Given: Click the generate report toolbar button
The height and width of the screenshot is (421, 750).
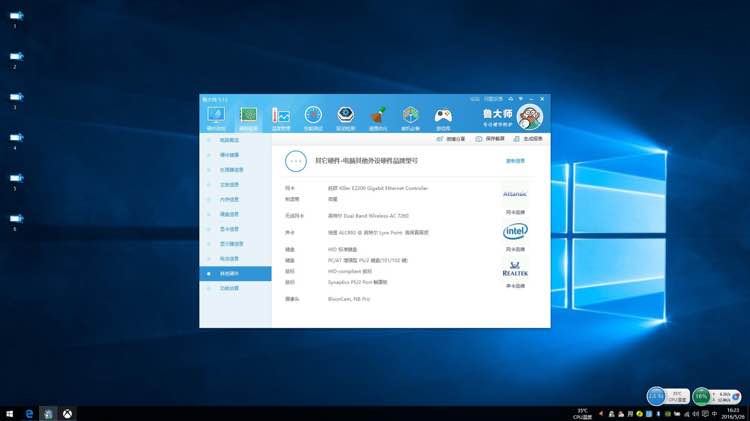Looking at the screenshot, I should [x=528, y=139].
